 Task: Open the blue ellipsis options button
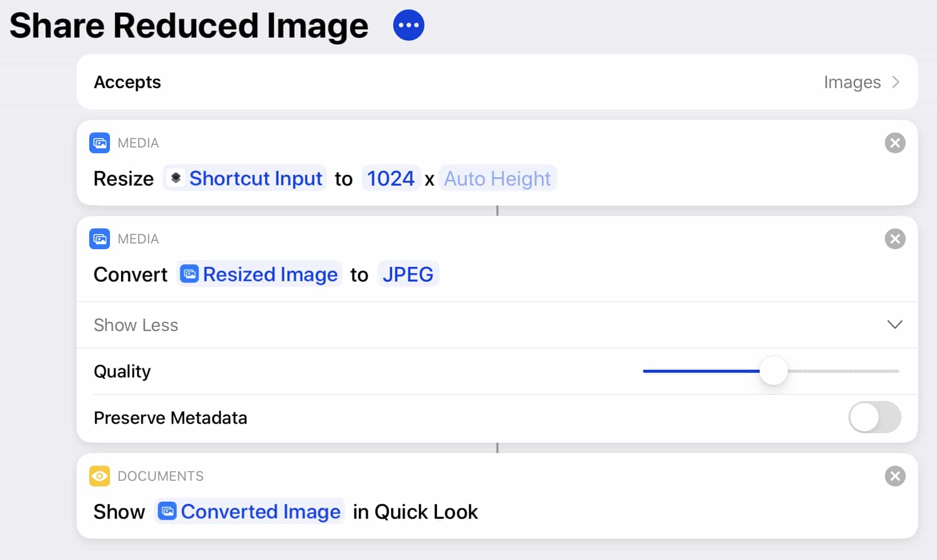pos(408,25)
